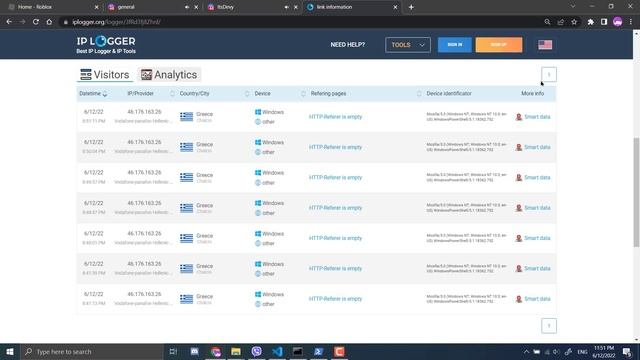Open Smart data for the last visitor row
Screen dimensions: 640x360
533,299
